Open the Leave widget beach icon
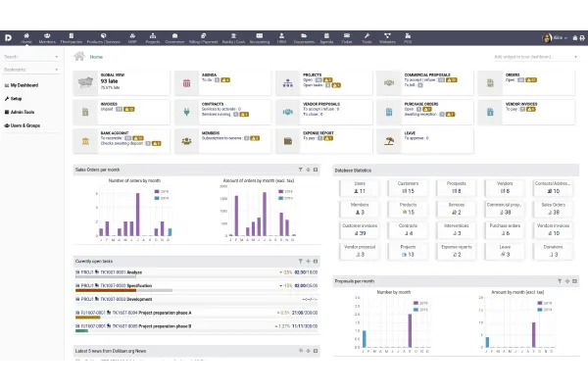Screen dimensions: 588x392 387,142
